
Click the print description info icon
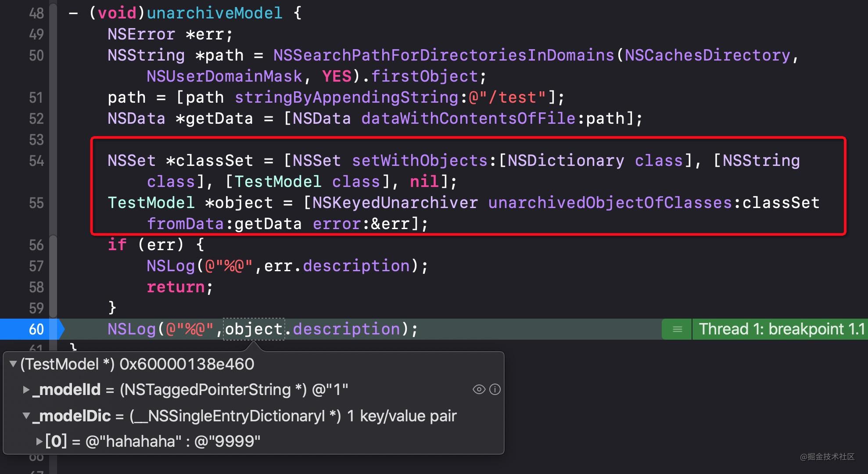(x=495, y=389)
